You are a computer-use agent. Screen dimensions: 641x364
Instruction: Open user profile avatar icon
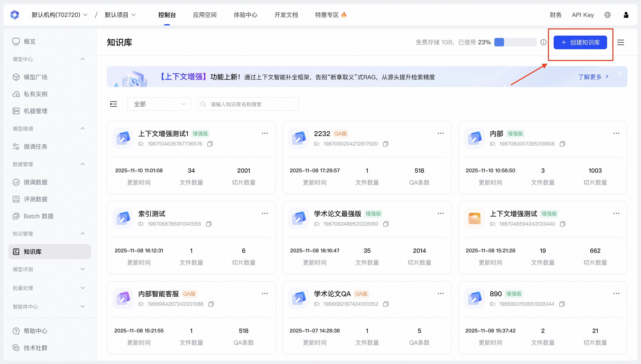(626, 15)
